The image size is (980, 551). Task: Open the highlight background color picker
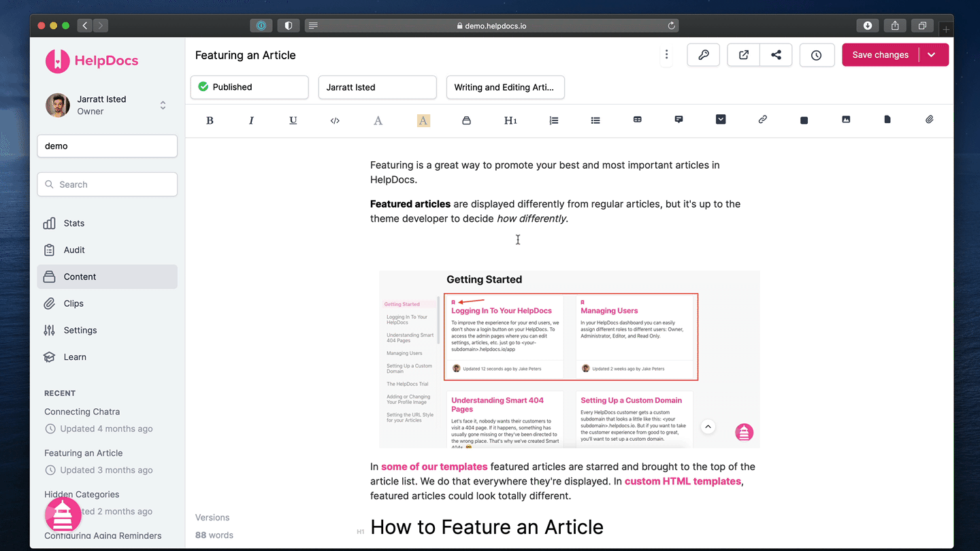pyautogui.click(x=423, y=120)
